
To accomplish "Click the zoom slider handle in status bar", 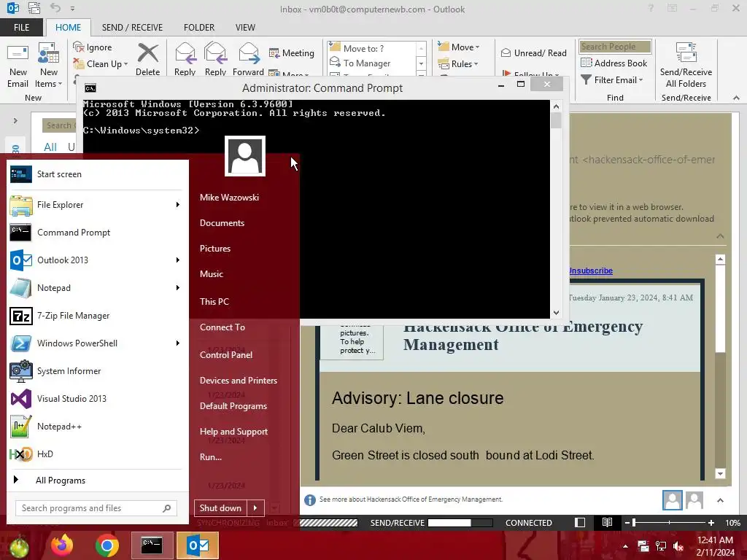I will coord(634,522).
